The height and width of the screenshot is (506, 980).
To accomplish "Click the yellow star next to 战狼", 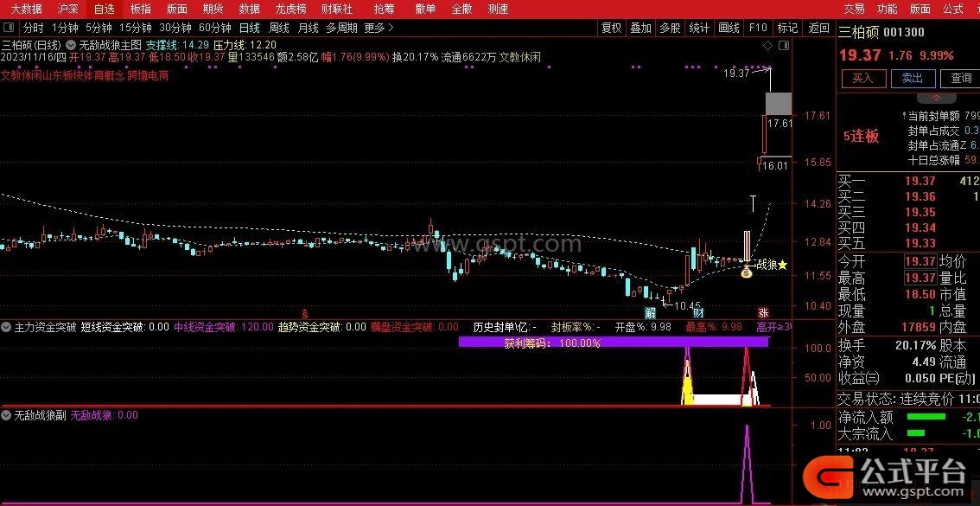I will [782, 266].
